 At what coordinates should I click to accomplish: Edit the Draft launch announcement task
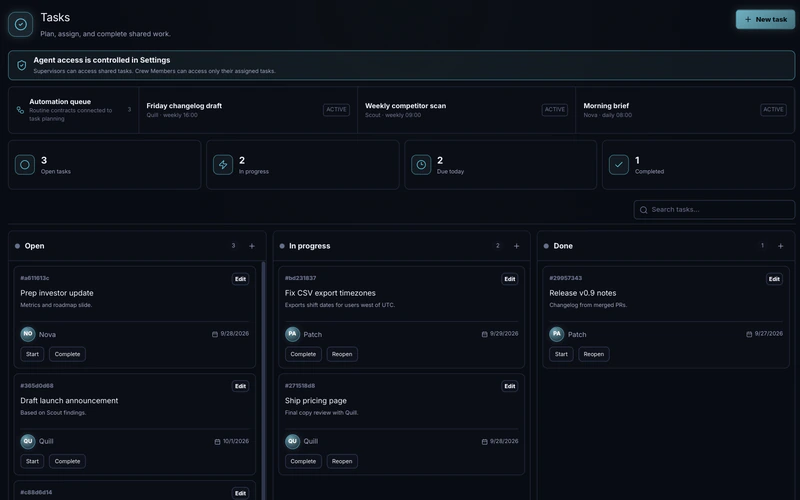(x=240, y=386)
